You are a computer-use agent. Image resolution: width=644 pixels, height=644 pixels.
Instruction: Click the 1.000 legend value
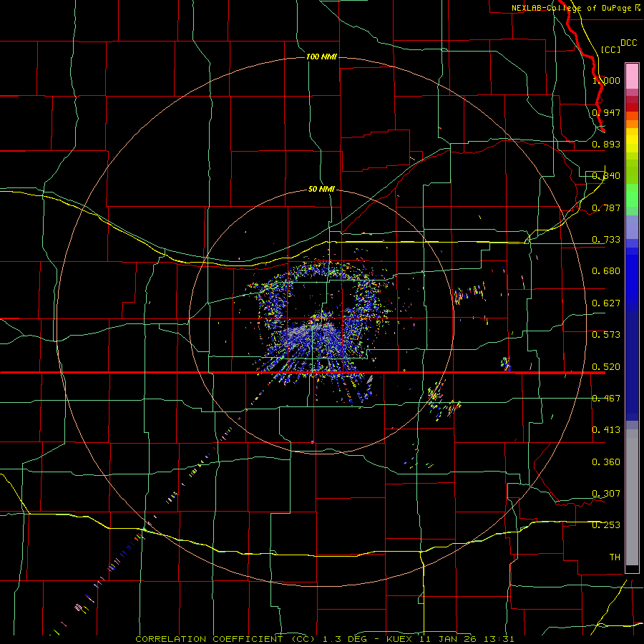(606, 80)
